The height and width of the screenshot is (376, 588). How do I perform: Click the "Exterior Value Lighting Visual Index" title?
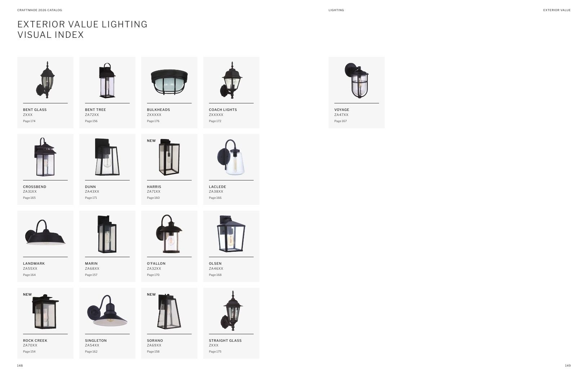coord(83,30)
